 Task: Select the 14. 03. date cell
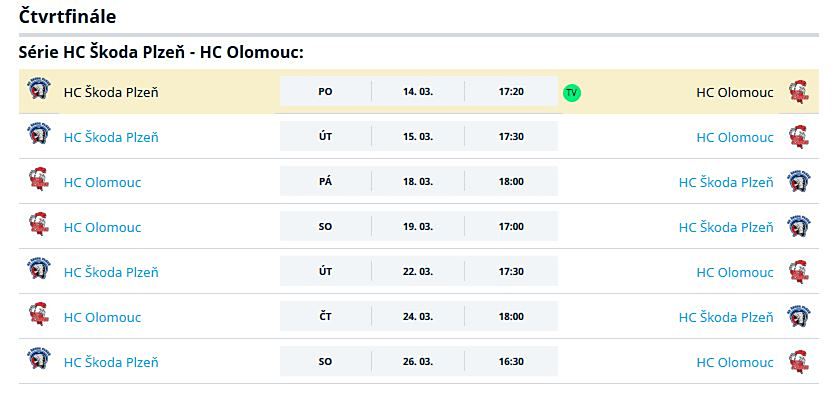tap(418, 91)
